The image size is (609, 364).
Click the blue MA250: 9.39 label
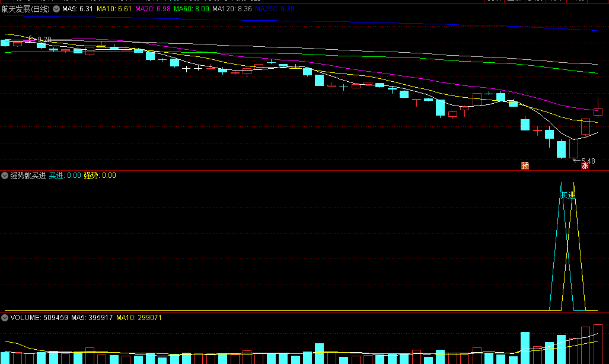(x=275, y=9)
